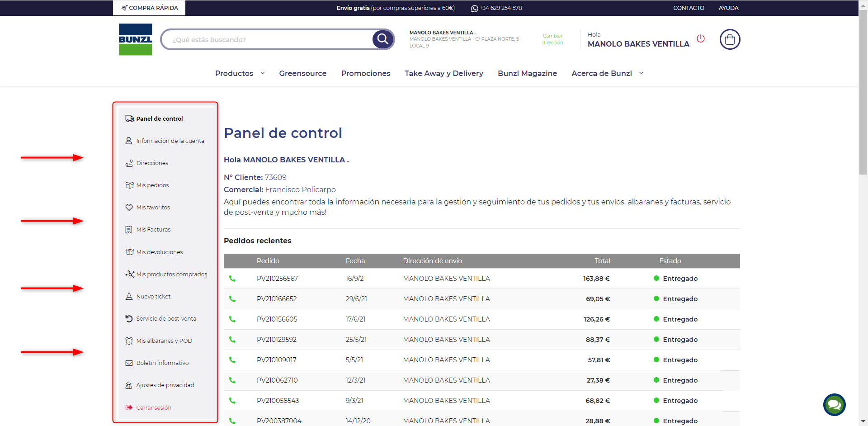This screenshot has height=426, width=868.
Task: Click the Mis pedidos box icon
Action: click(x=129, y=185)
